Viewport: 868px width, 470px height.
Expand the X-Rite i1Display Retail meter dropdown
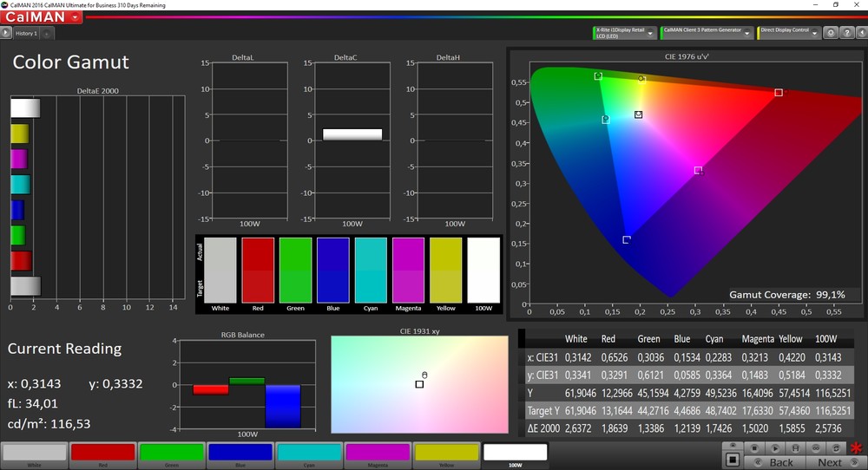(650, 34)
